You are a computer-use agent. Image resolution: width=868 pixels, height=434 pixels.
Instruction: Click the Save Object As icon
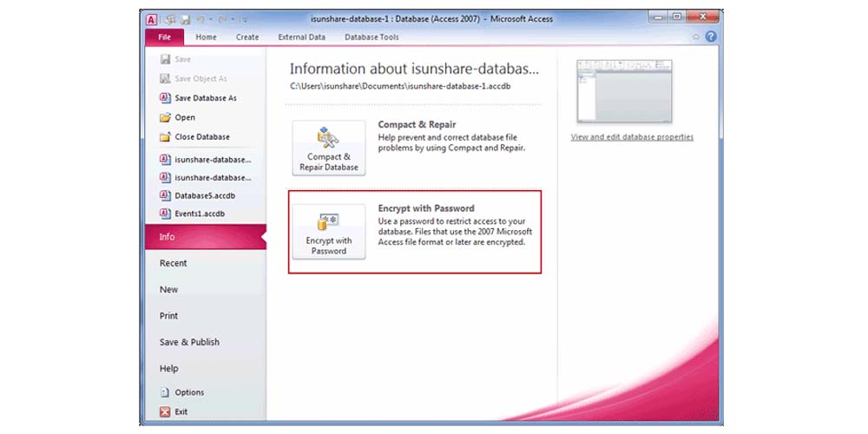point(165,79)
